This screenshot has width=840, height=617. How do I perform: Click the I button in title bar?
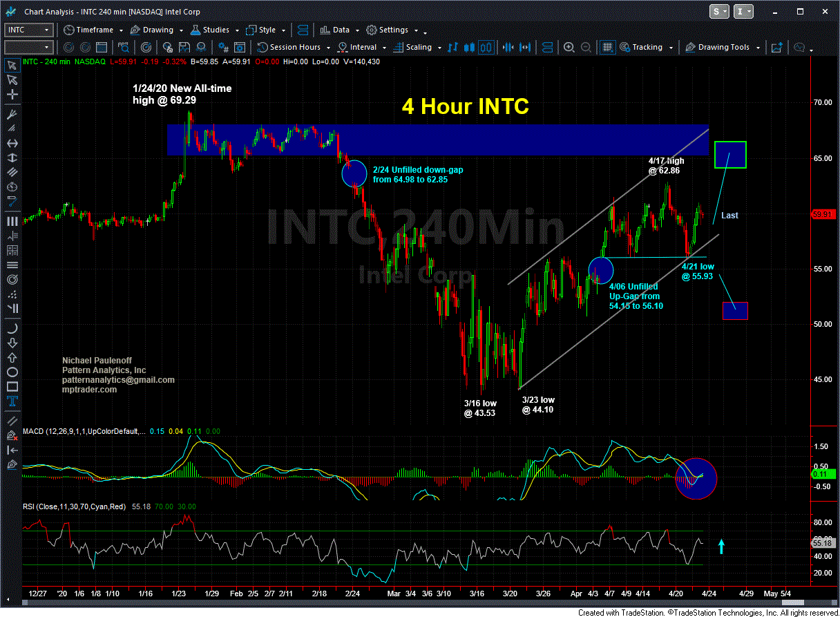(743, 12)
